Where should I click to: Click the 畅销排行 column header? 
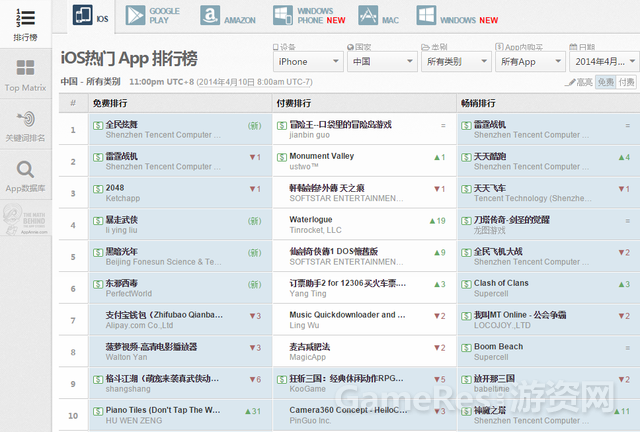click(x=478, y=103)
